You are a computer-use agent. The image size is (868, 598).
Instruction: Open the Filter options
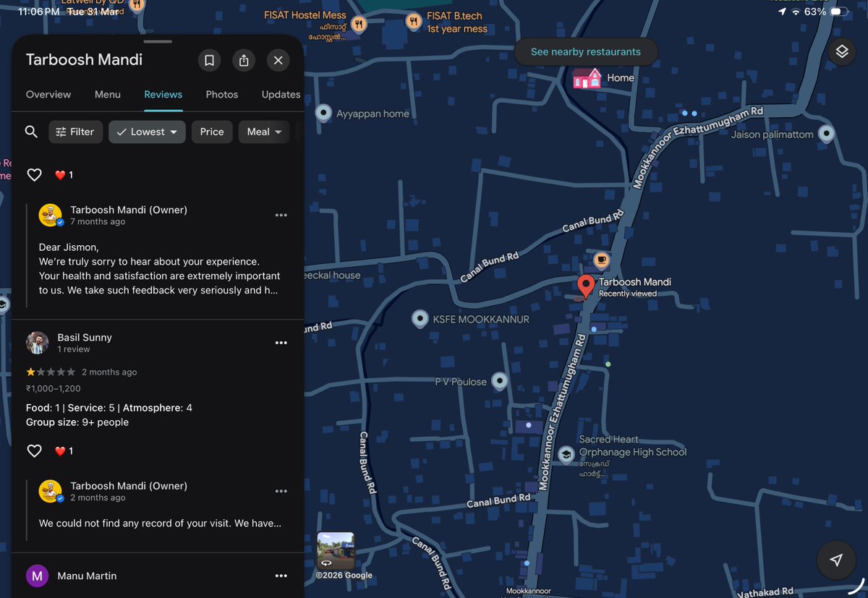[x=76, y=132]
